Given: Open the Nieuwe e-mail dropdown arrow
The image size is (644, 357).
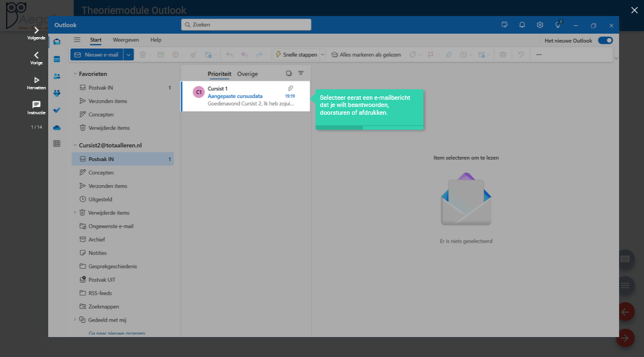Looking at the screenshot, I should coord(129,55).
